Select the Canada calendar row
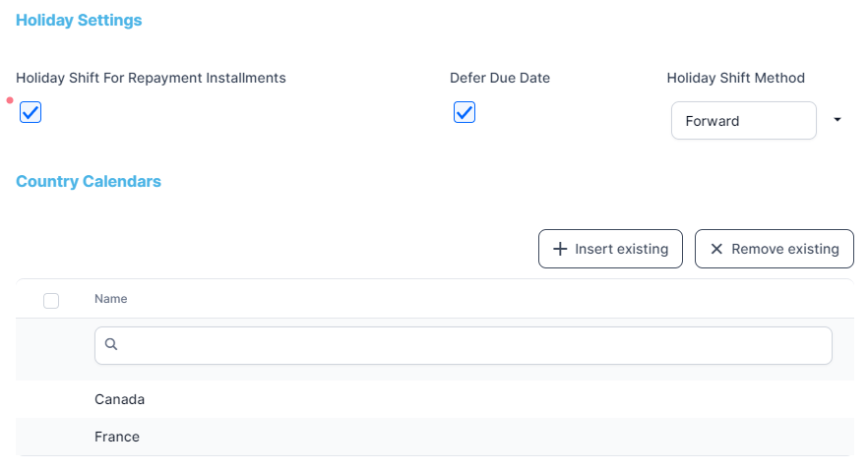Screen dimensions: 868x470 pyautogui.click(x=120, y=399)
